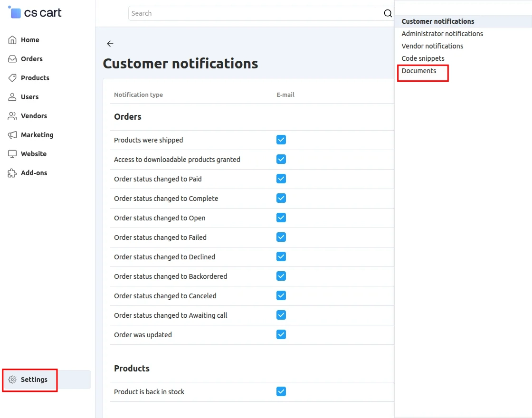Screen dimensions: 532x418
Task: Click the search magnifier icon
Action: 388,13
